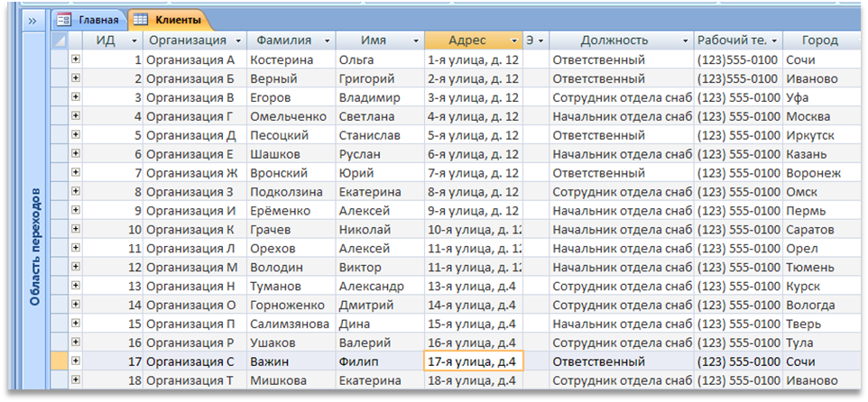This screenshot has height=402, width=868.
Task: Click the city cell Воронеж
Action: [x=820, y=172]
